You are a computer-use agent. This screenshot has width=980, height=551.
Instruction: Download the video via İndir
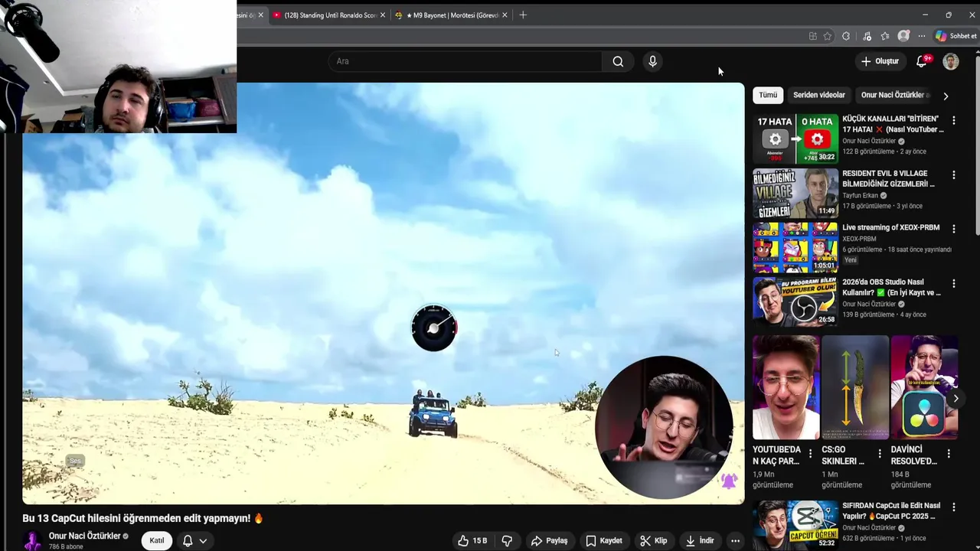[699, 541]
